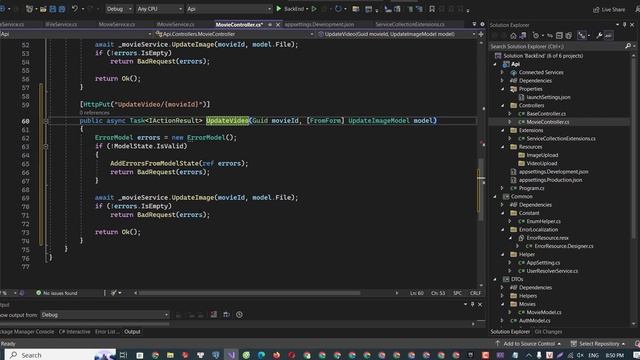This screenshot has width=640, height=360.
Task: Click the Undo arrow icon
Action: click(x=74, y=9)
